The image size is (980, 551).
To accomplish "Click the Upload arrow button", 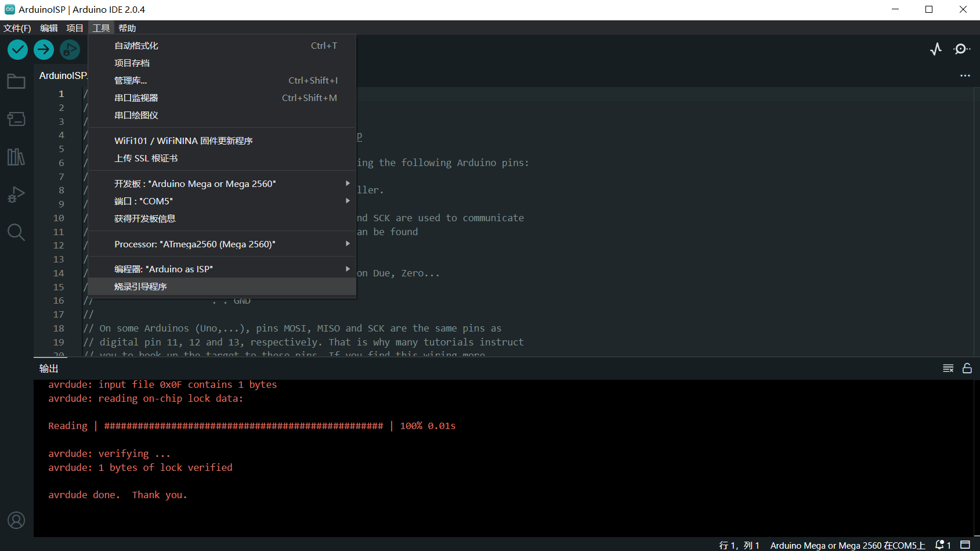I will coord(44,50).
